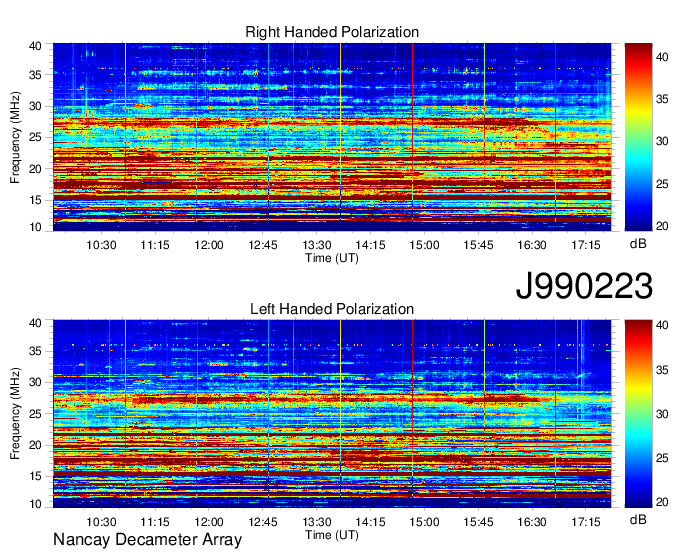Click the Left Handed Polarization title
Viewport: 680px width, 552px height.
click(x=332, y=309)
